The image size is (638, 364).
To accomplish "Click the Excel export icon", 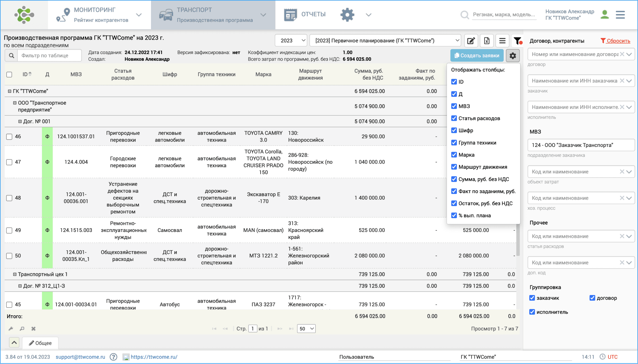I will [x=486, y=41].
